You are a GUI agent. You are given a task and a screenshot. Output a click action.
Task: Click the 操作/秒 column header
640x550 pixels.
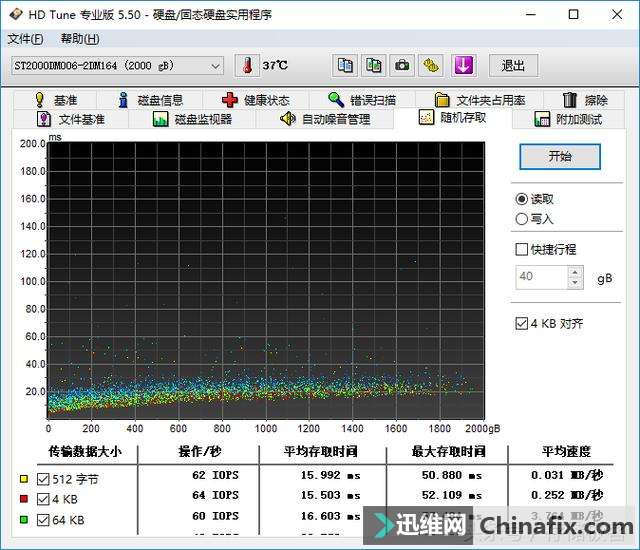pos(200,451)
